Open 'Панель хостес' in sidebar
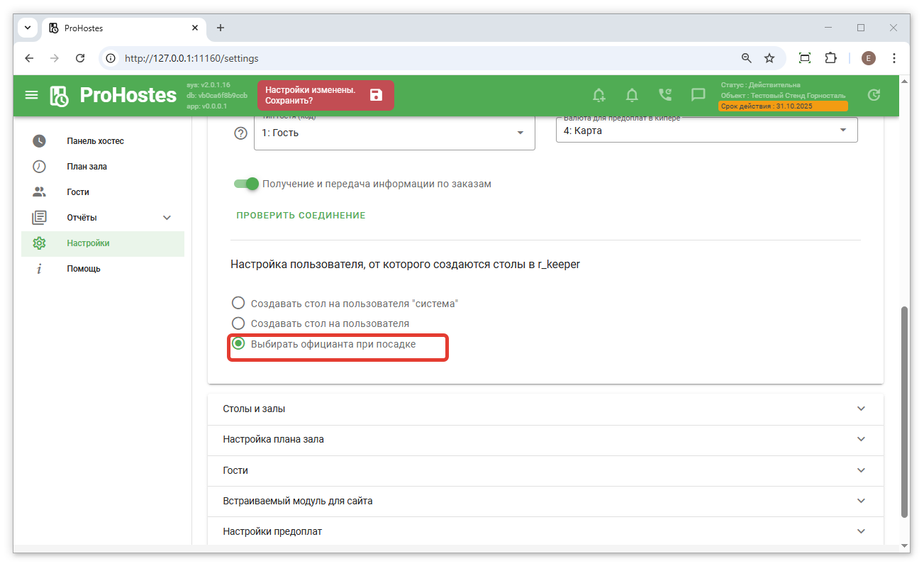The width and height of the screenshot is (924, 571). coord(95,141)
